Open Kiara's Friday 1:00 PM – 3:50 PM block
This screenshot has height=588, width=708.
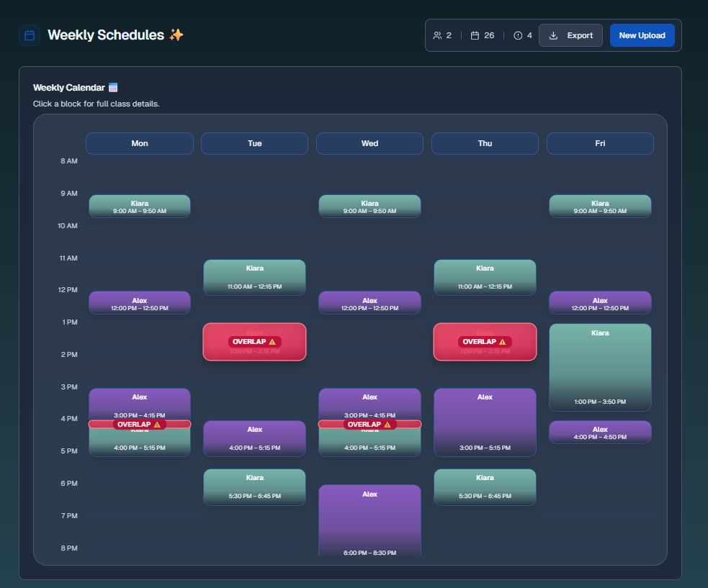[x=600, y=367]
